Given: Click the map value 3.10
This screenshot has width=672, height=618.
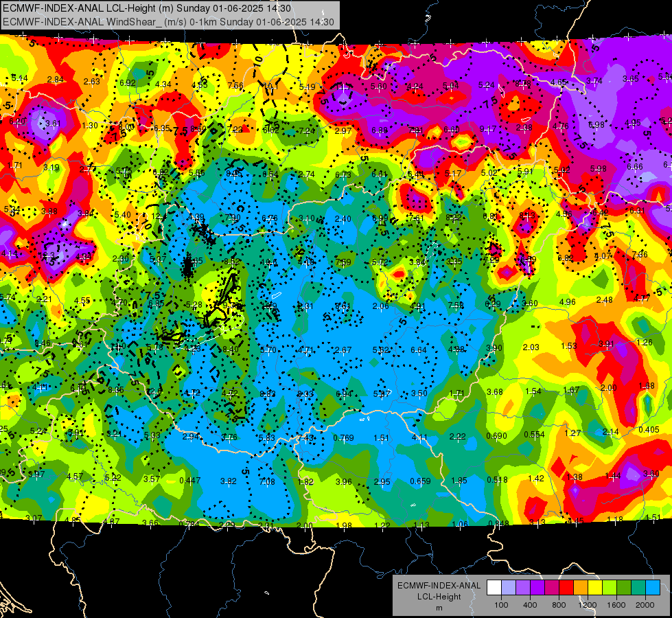Looking at the screenshot, I should click(306, 219).
